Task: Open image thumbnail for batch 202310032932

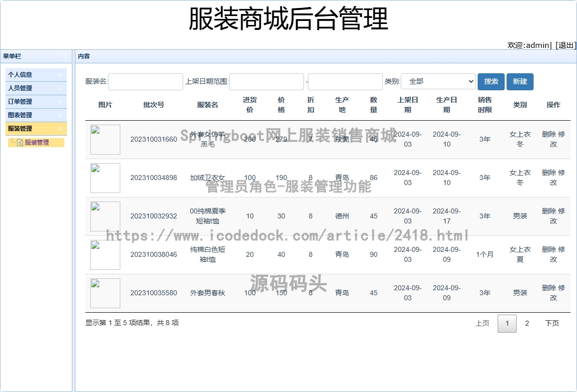Action: pos(105,216)
